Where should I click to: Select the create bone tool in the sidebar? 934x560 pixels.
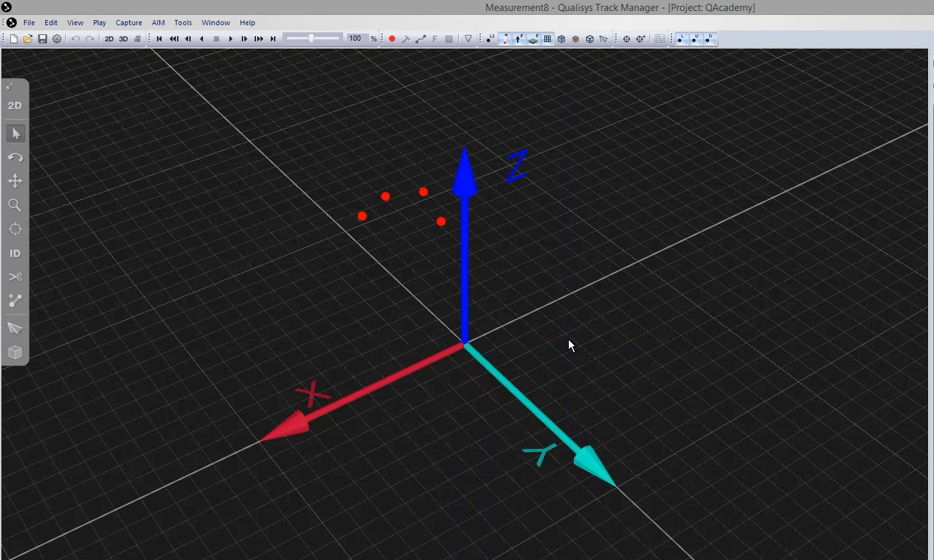15,301
